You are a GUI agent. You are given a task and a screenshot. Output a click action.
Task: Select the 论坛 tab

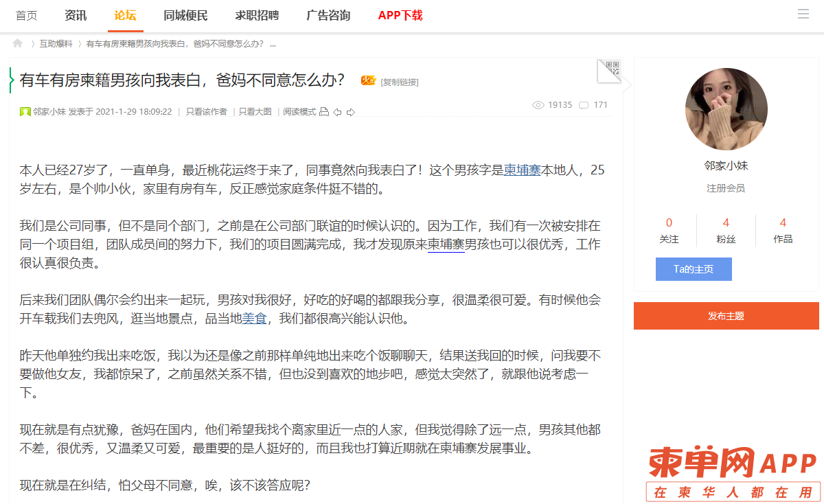point(125,15)
